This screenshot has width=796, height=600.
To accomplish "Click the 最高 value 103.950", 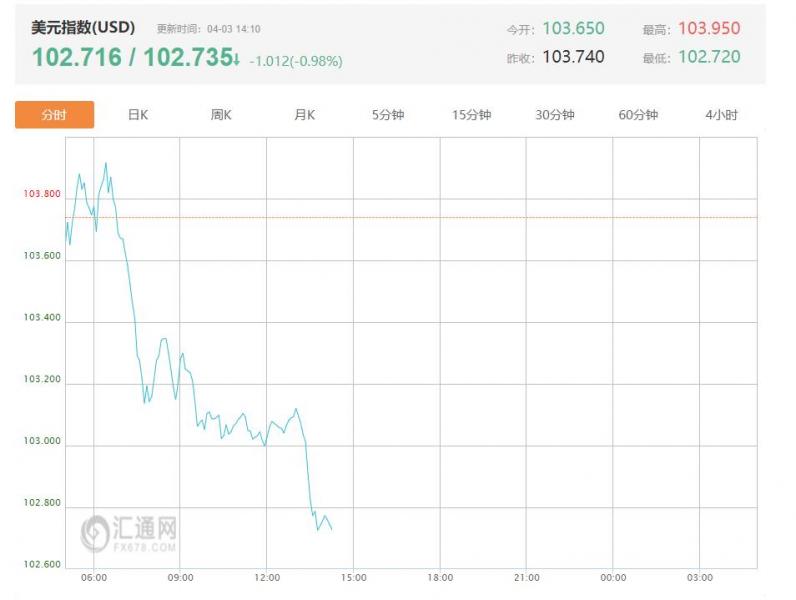I will coord(709,29).
